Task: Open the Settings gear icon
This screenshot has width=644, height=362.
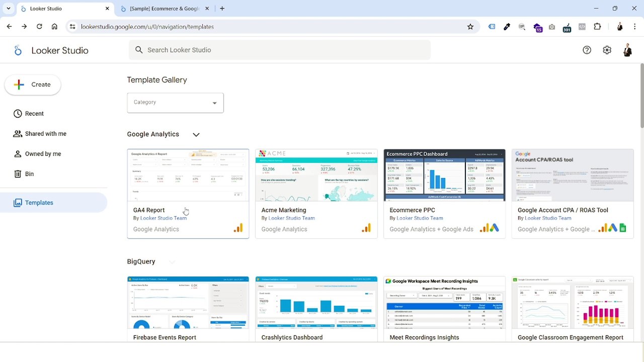Action: pos(607,50)
